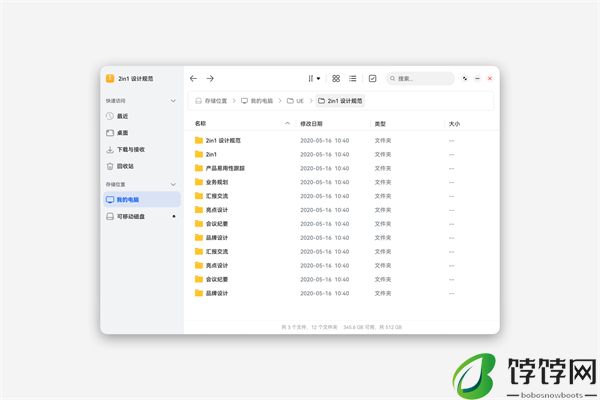Click the modified date of 产品易用性跟踪 row
Screen dimensions: 600x400
point(324,168)
